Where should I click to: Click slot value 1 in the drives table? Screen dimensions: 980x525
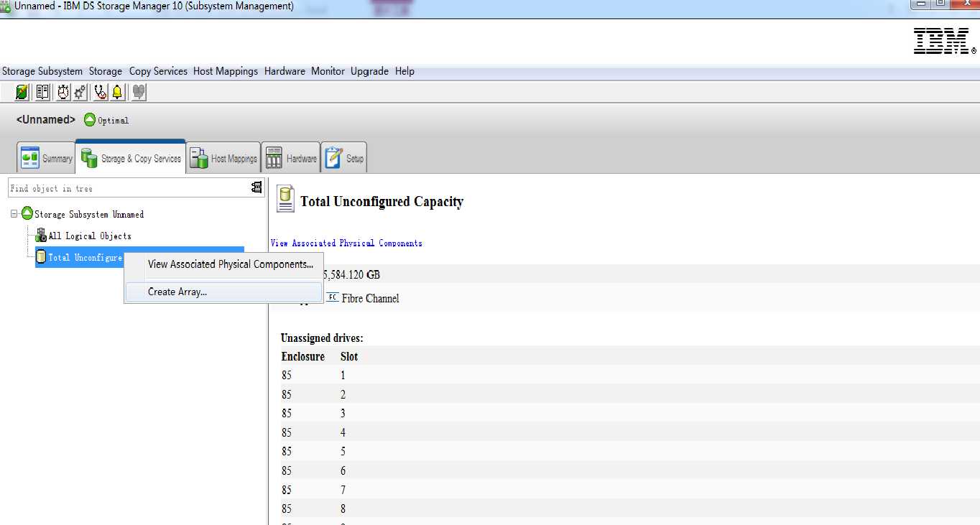[343, 375]
